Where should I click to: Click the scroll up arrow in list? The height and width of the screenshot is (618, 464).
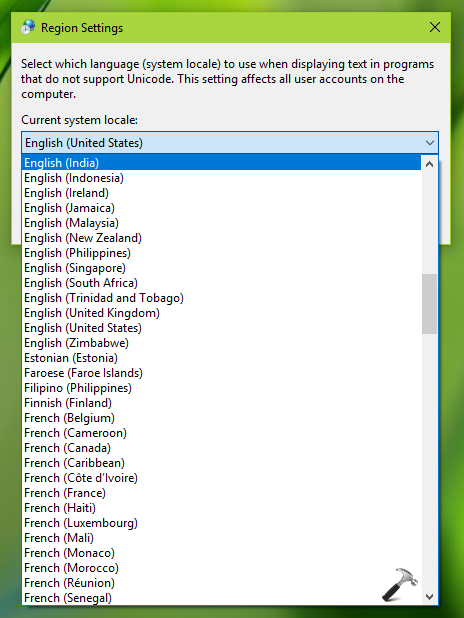click(x=429, y=164)
